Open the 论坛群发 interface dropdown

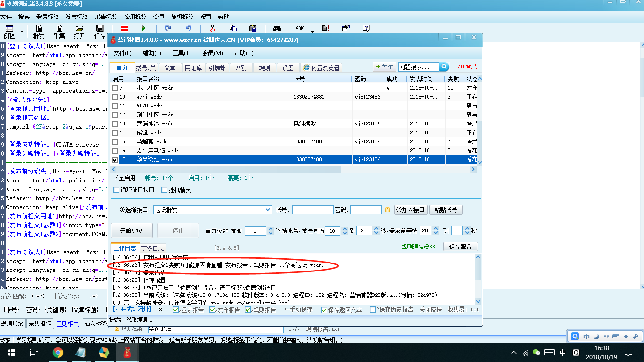[x=268, y=209]
